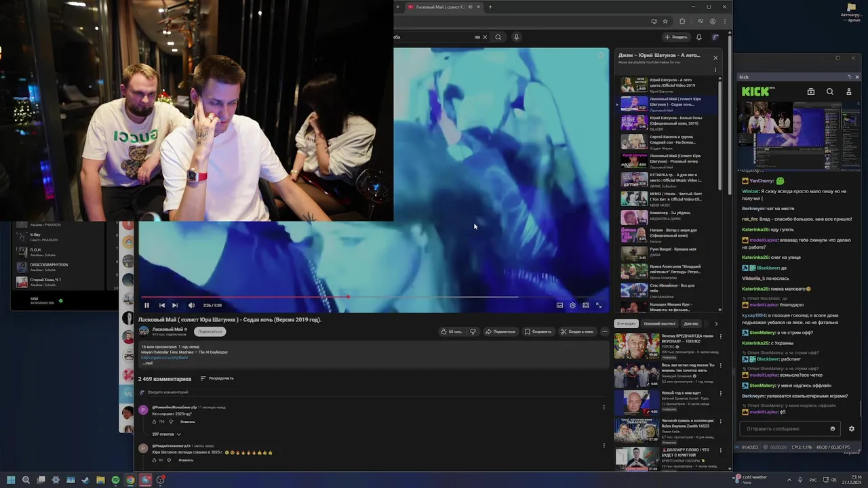Open a new Chrome tab
This screenshot has width=868, height=488.
point(490,7)
